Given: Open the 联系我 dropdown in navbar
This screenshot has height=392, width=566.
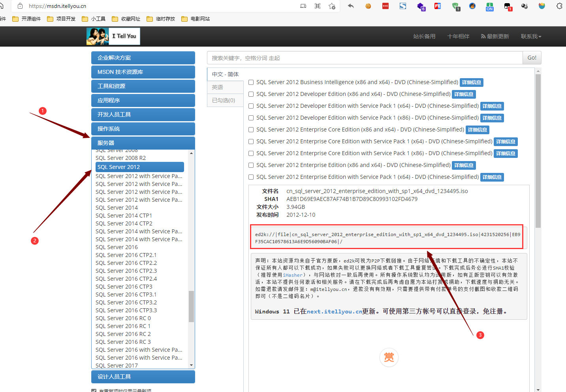Looking at the screenshot, I should [530, 36].
